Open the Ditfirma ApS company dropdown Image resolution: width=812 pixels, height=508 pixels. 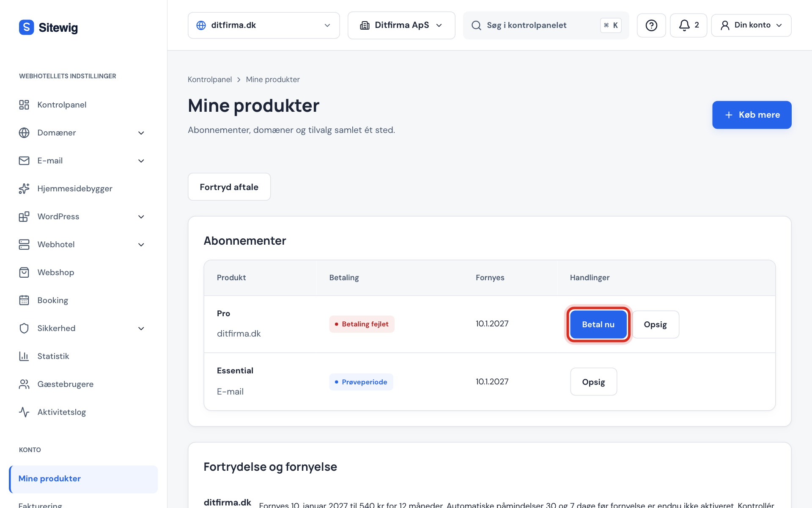(x=401, y=25)
